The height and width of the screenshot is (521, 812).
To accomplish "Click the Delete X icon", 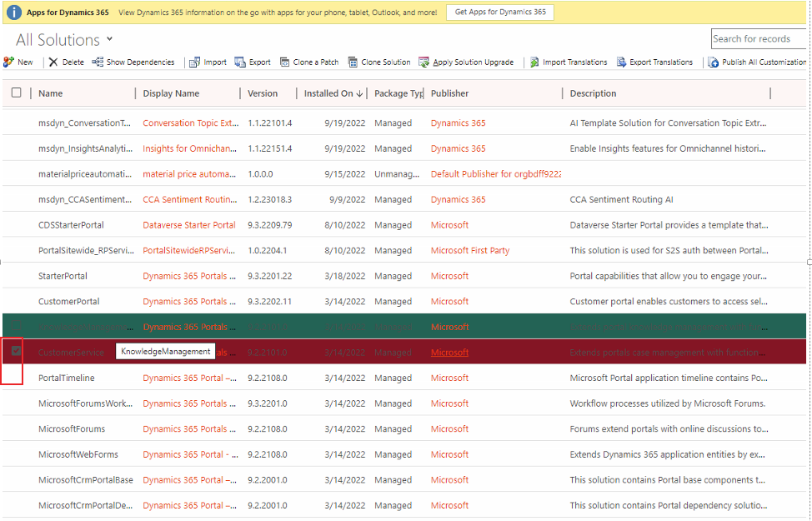I will point(53,63).
